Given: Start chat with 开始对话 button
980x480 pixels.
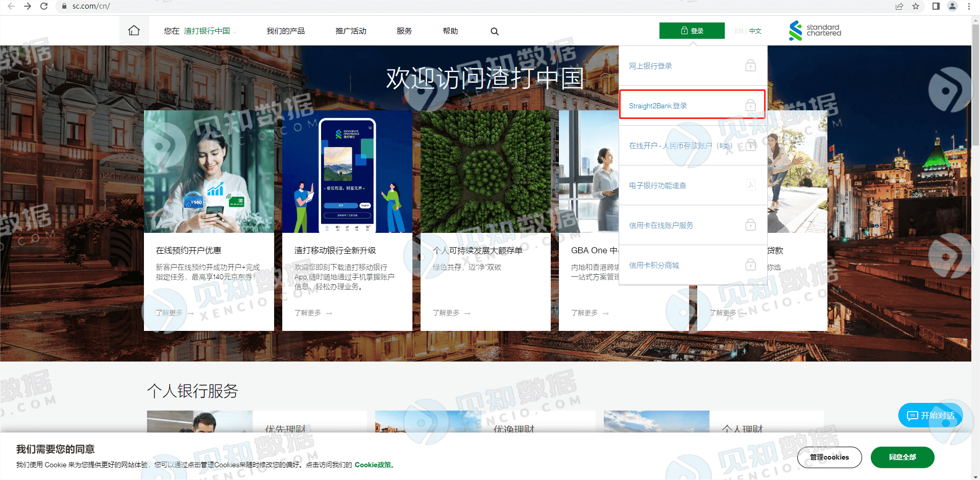Looking at the screenshot, I should pyautogui.click(x=930, y=416).
